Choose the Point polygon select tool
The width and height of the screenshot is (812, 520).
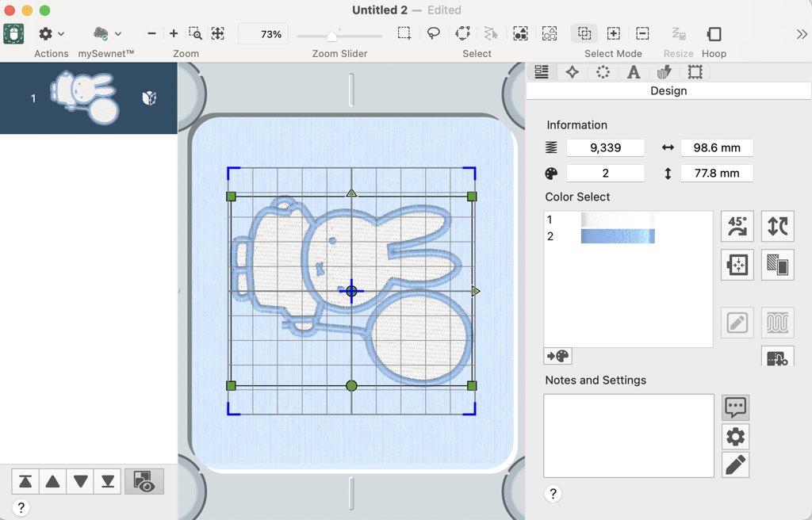click(x=462, y=33)
